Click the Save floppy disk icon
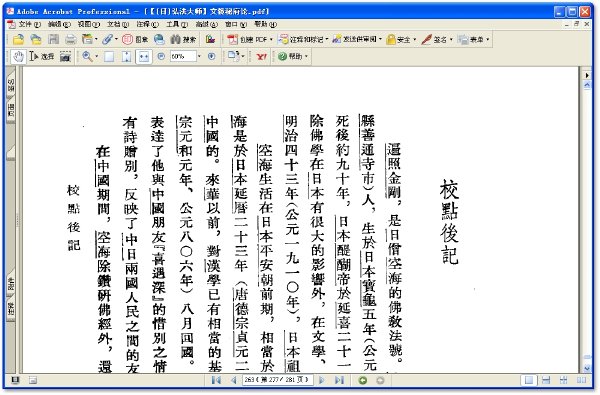This screenshot has height=395, width=600. click(x=53, y=39)
